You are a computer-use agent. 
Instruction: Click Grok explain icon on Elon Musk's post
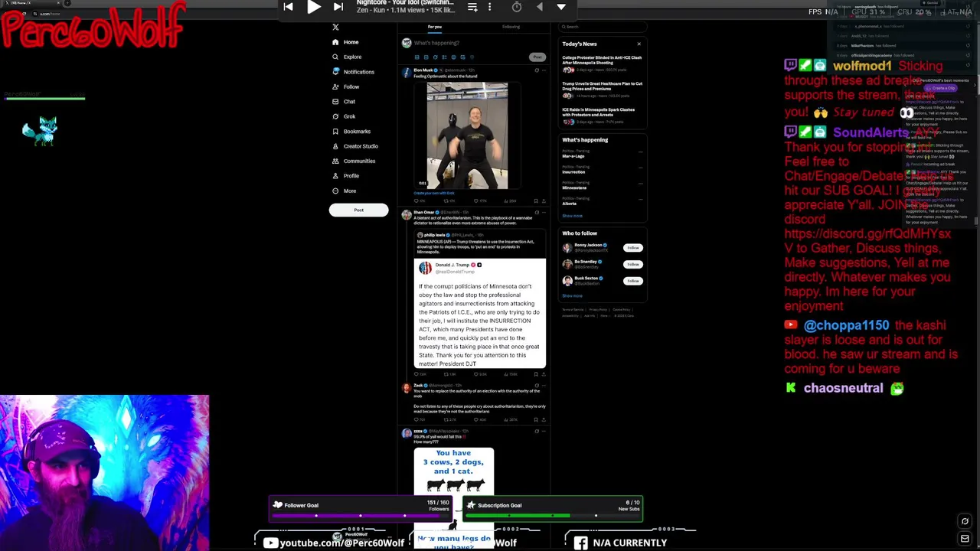click(537, 70)
